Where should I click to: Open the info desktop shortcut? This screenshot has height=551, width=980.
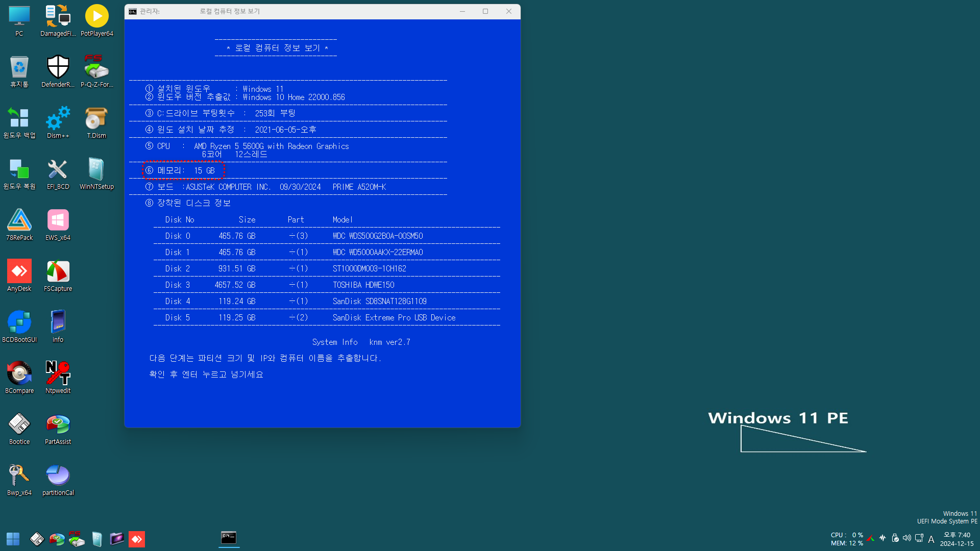[x=58, y=327]
